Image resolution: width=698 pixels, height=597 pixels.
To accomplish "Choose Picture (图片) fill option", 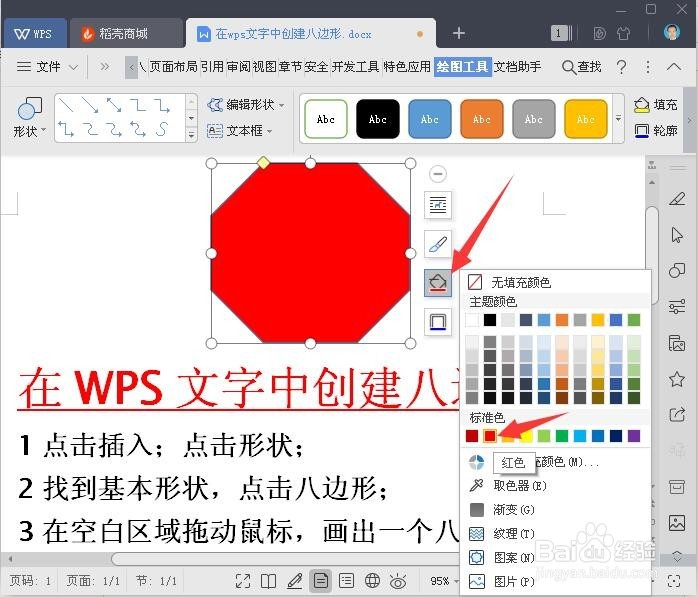I will pyautogui.click(x=556, y=581).
